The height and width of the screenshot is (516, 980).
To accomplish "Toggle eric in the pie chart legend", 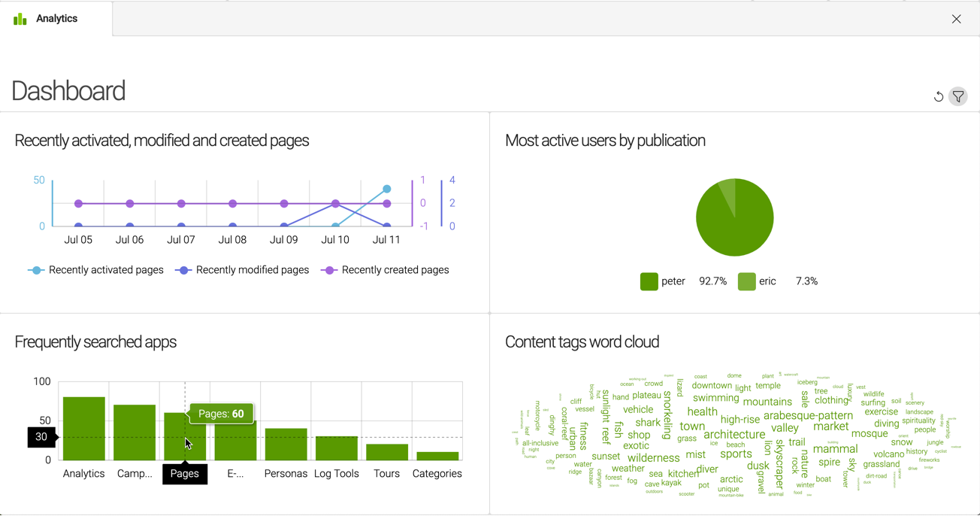I will coord(755,281).
